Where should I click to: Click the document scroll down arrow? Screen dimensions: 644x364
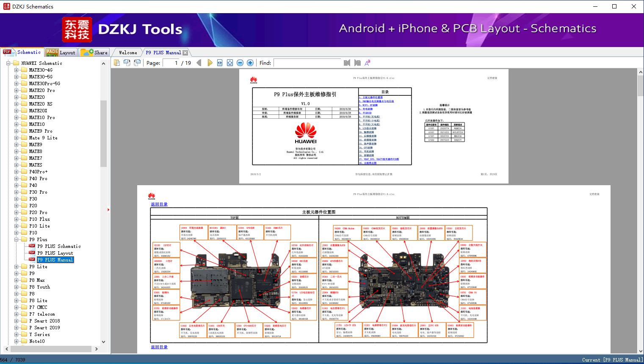[640, 350]
